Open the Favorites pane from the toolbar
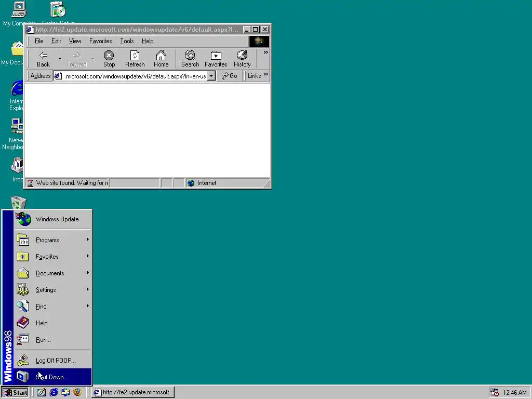This screenshot has height=399, width=532. tap(216, 59)
